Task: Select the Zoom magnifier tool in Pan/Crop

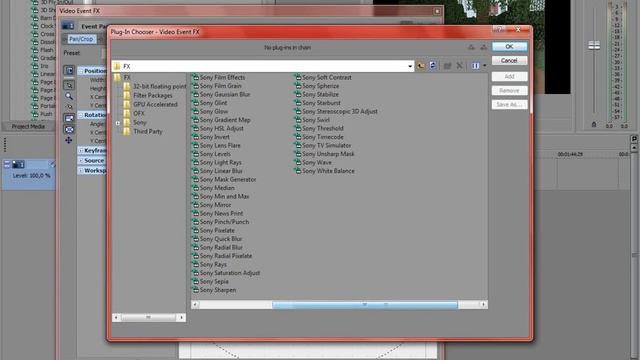Action: pyautogui.click(x=69, y=97)
